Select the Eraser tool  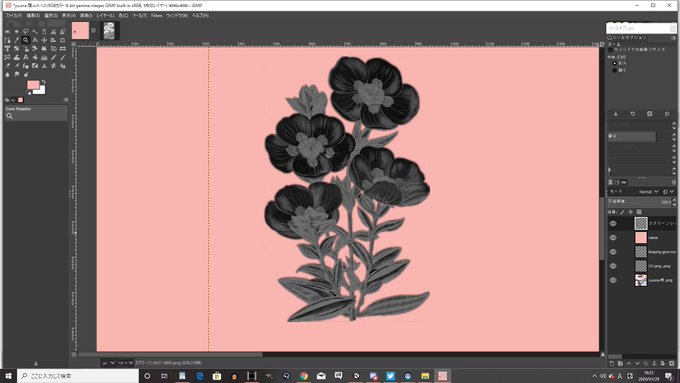click(7, 66)
